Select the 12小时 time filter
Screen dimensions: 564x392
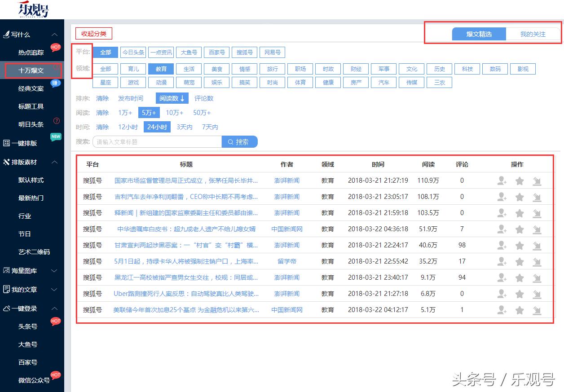pyautogui.click(x=128, y=127)
